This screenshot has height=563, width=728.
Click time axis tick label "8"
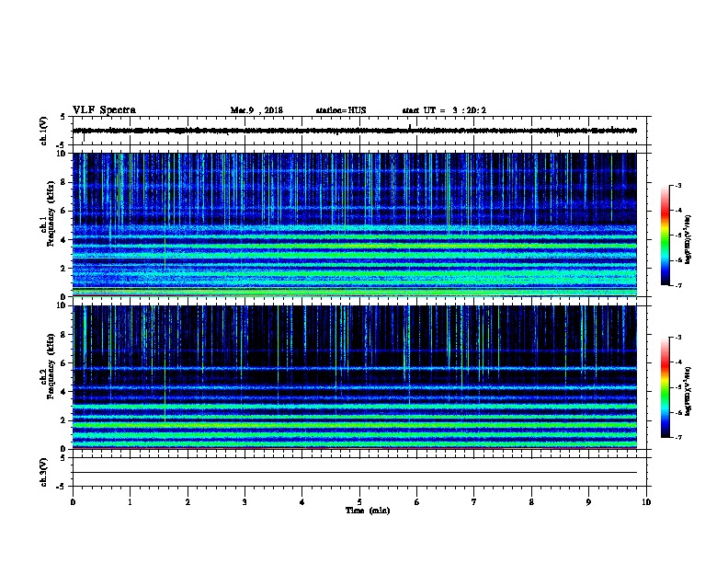click(x=531, y=501)
